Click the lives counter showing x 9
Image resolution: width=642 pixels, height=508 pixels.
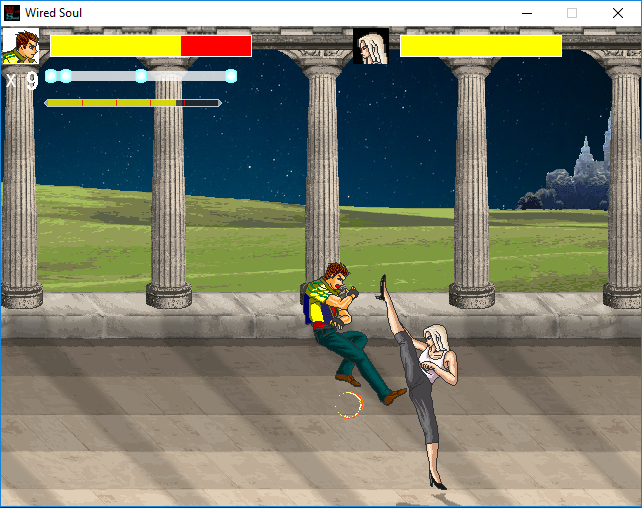(22, 80)
